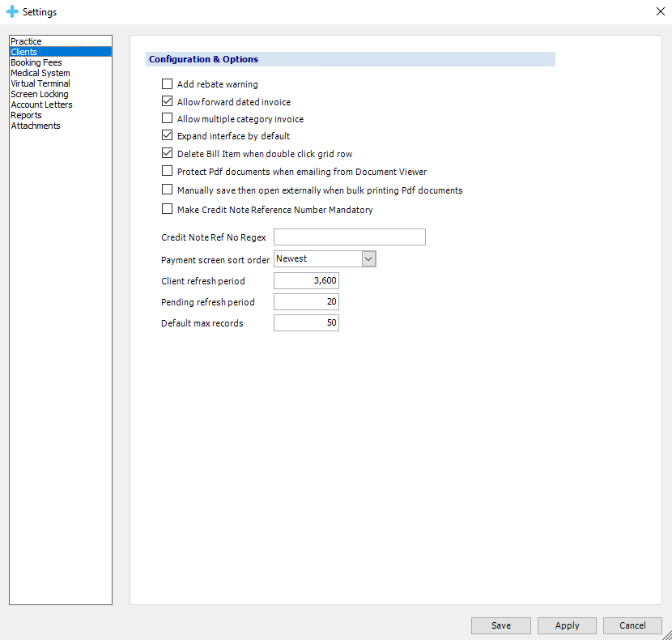Close the Settings window

tap(659, 11)
